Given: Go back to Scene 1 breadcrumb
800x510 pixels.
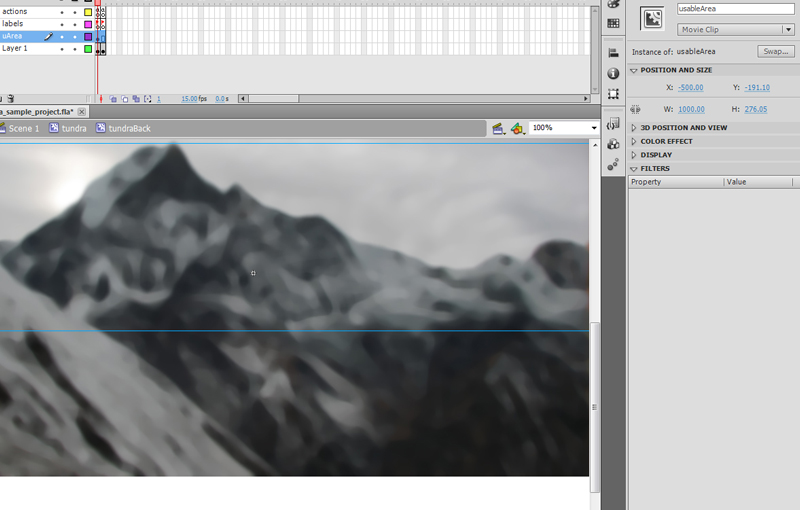Looking at the screenshot, I should pyautogui.click(x=22, y=129).
